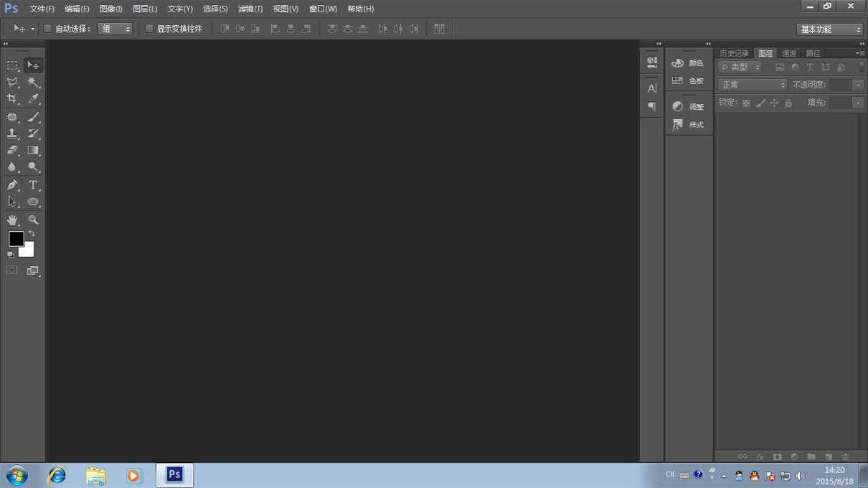Select the Horizontal Type tool
Image resolution: width=868 pixels, height=488 pixels.
[33, 185]
